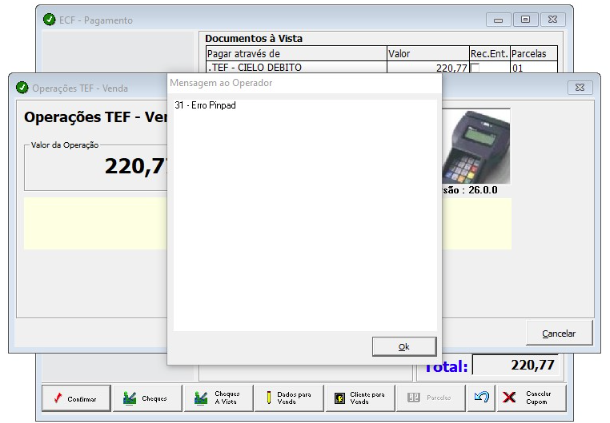Open Dados para Venda
610x423 pixels.
(x=289, y=398)
